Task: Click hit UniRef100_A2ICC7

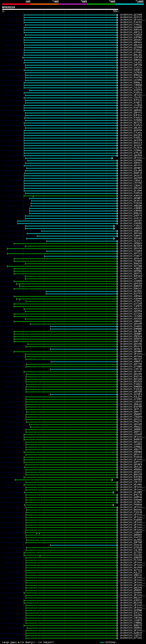Action: pos(131,241)
